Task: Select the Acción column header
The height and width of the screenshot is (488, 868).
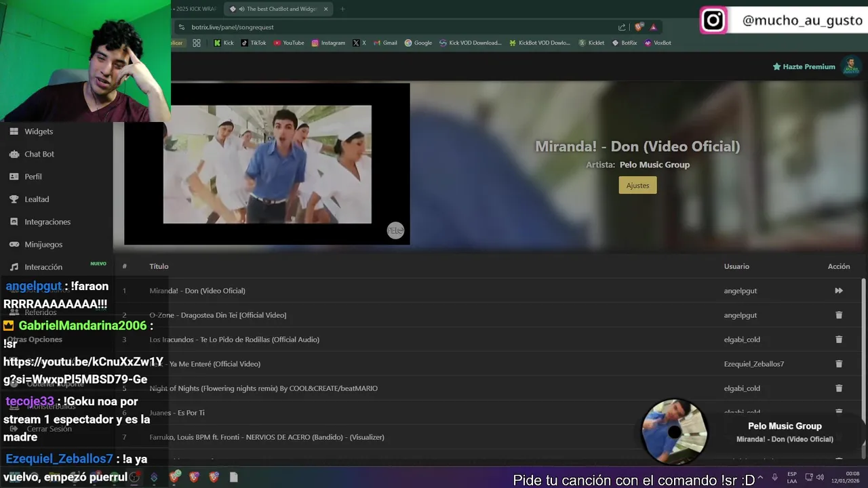Action: click(839, 266)
